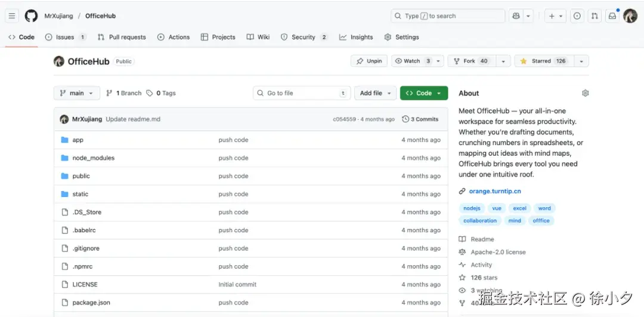This screenshot has width=644, height=317.
Task: Click the Type / to search box
Action: [x=448, y=16]
